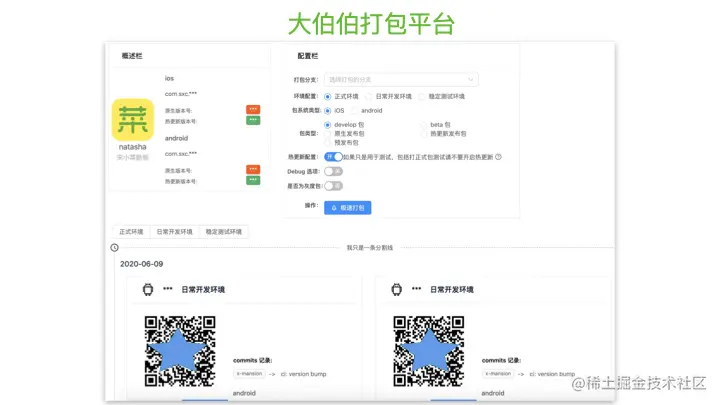Select the 日常开发环境 radio in 环境配置
The width and height of the screenshot is (720, 405).
369,96
